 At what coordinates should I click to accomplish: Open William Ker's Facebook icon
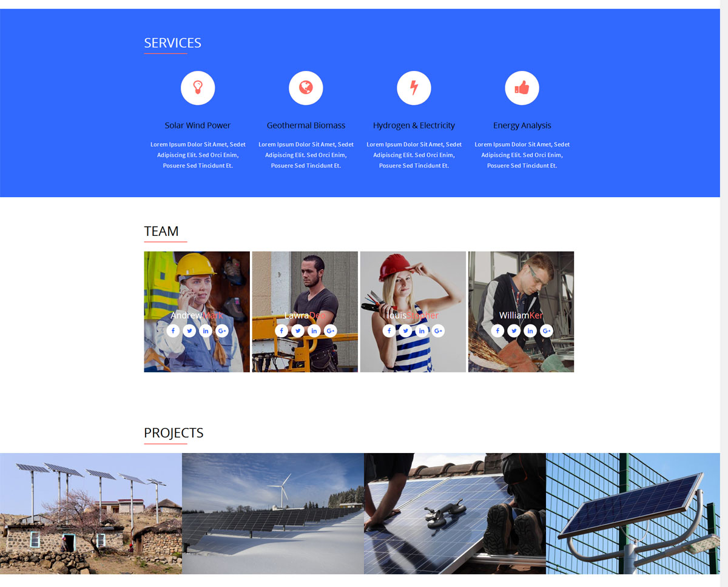tap(497, 330)
